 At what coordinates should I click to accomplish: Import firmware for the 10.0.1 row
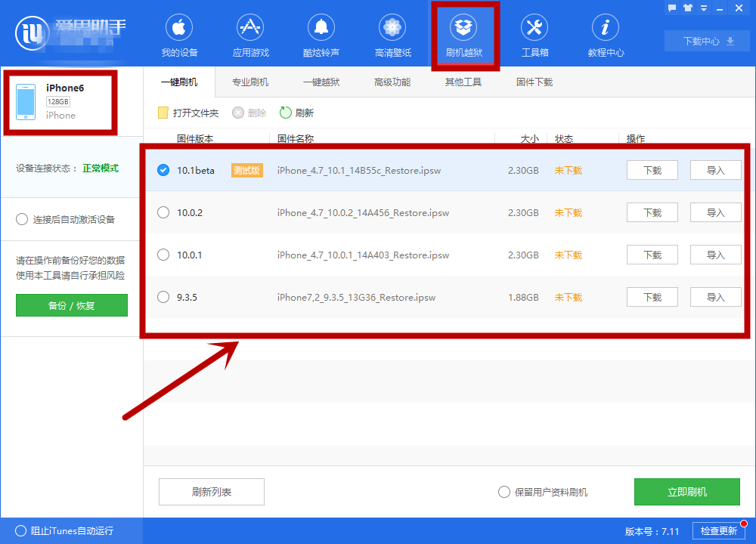(715, 255)
